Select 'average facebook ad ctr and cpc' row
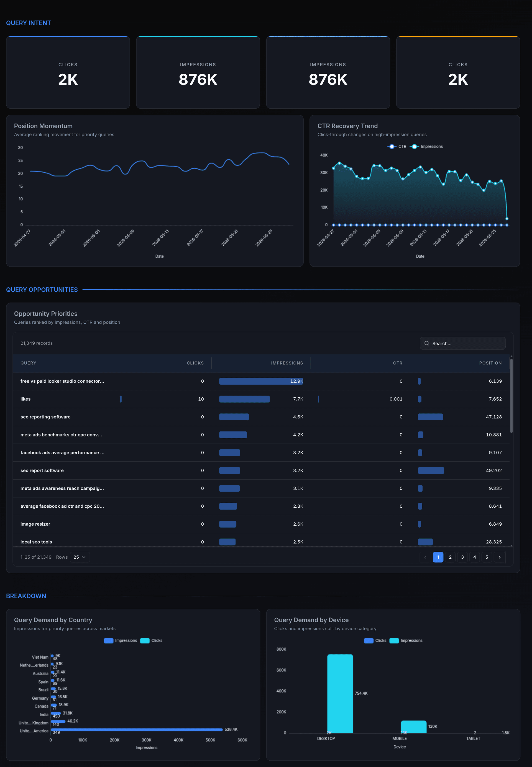 tap(261, 506)
